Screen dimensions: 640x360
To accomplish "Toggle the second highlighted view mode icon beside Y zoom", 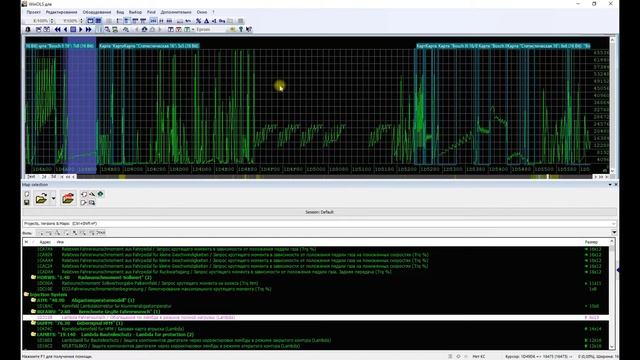I will point(98,21).
